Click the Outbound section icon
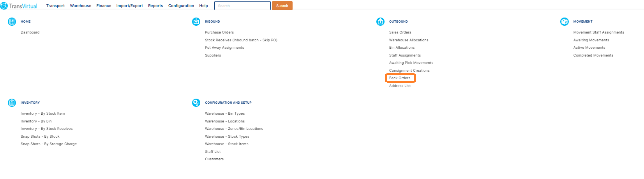Viewport: 644px width, 179px height. pos(380,21)
